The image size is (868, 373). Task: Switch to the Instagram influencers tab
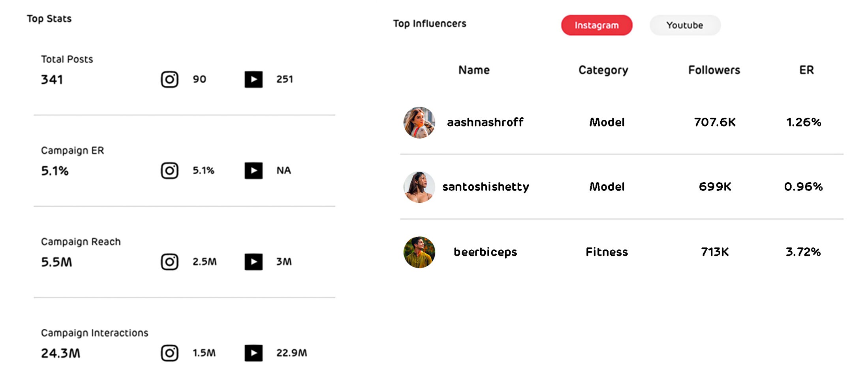pos(596,25)
